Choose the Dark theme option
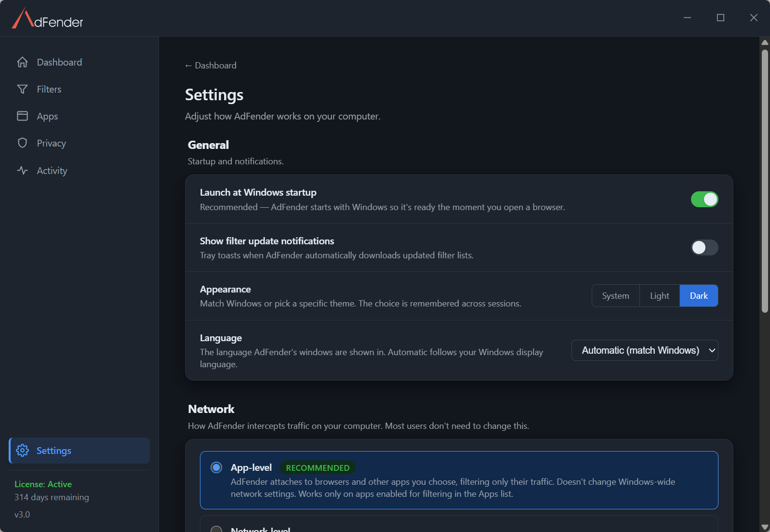Screen dimensions: 770x532 point(699,296)
